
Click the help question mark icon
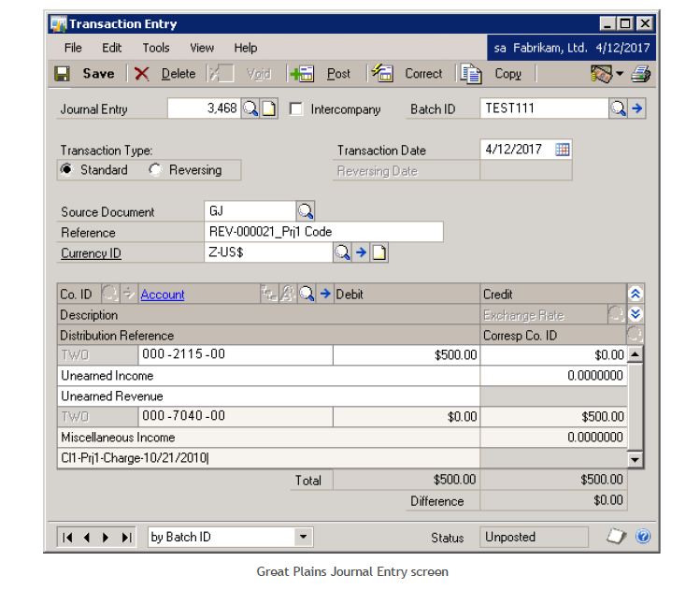pyautogui.click(x=643, y=536)
